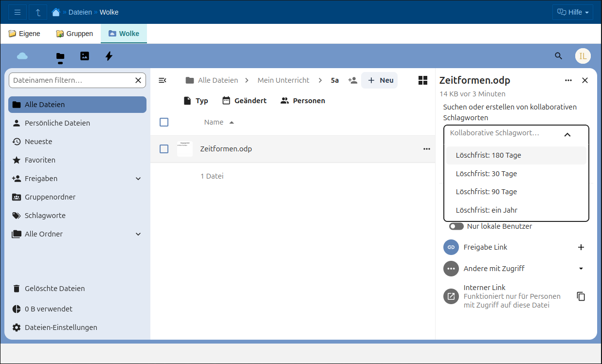Expand Andere mit Zugriff list
This screenshot has width=602, height=364.
(581, 269)
